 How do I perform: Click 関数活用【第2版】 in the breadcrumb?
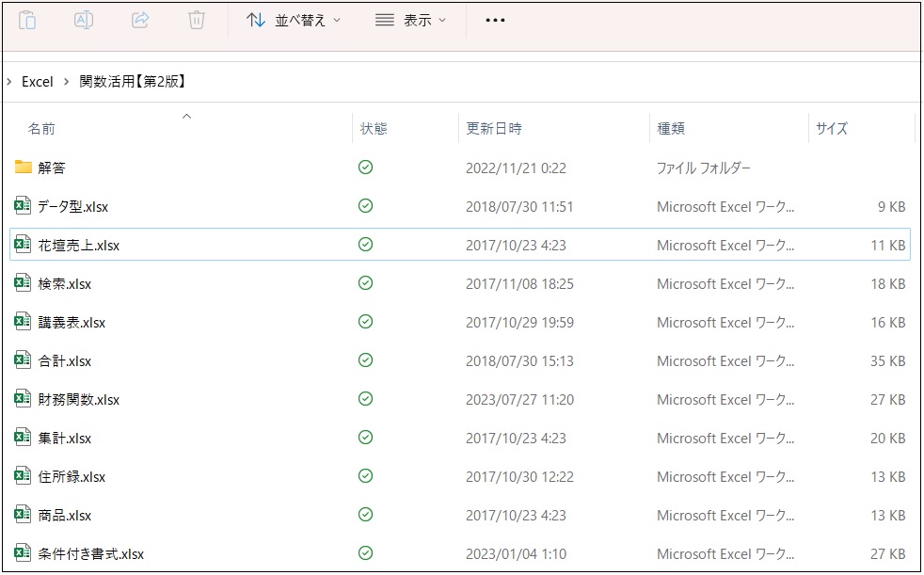point(133,82)
